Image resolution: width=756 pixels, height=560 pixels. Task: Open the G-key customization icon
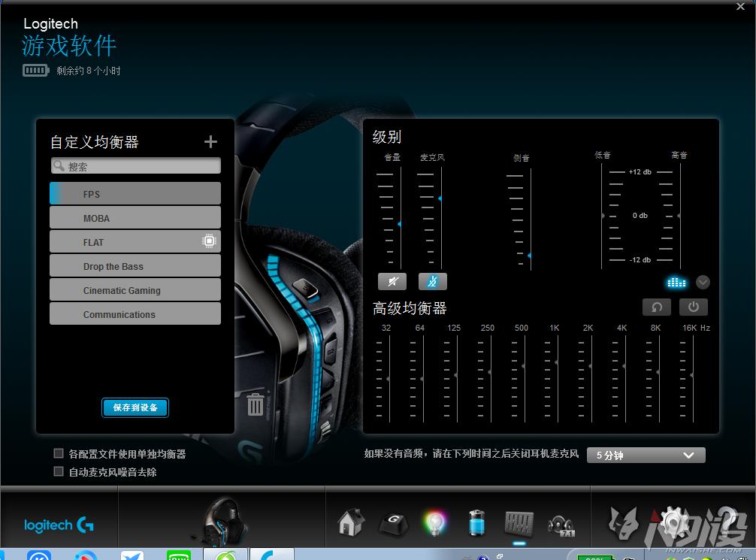pyautogui.click(x=392, y=522)
